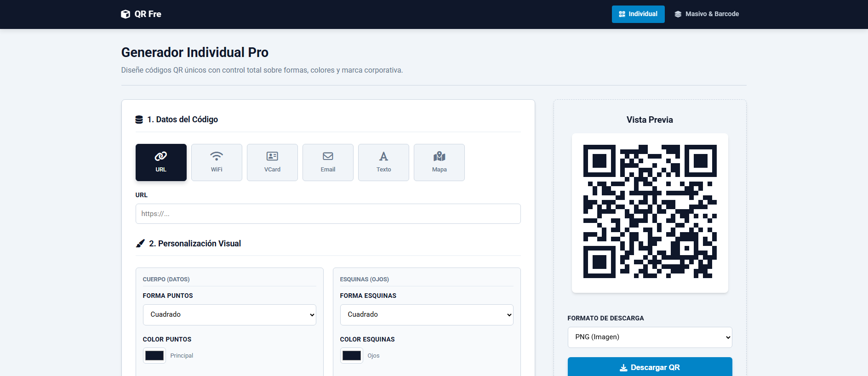Screen dimensions: 868x376
Task: Open the Color Esquinas color picker
Action: (x=352, y=356)
